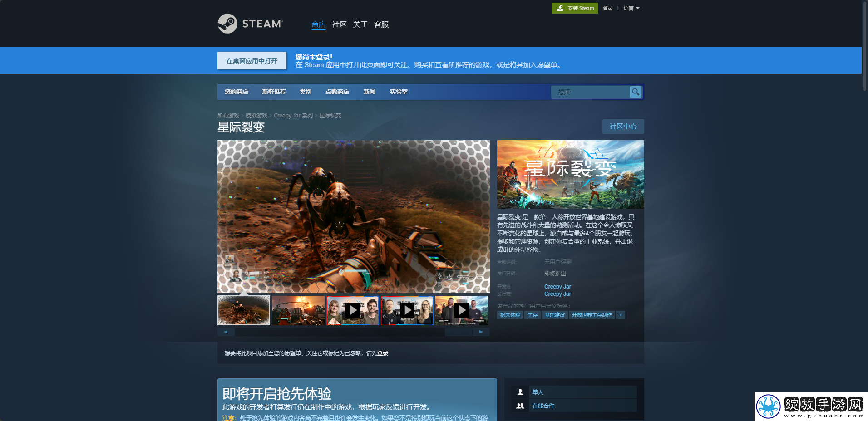Open the 客服 support menu
Image resolution: width=868 pixels, height=421 pixels.
[x=381, y=24]
